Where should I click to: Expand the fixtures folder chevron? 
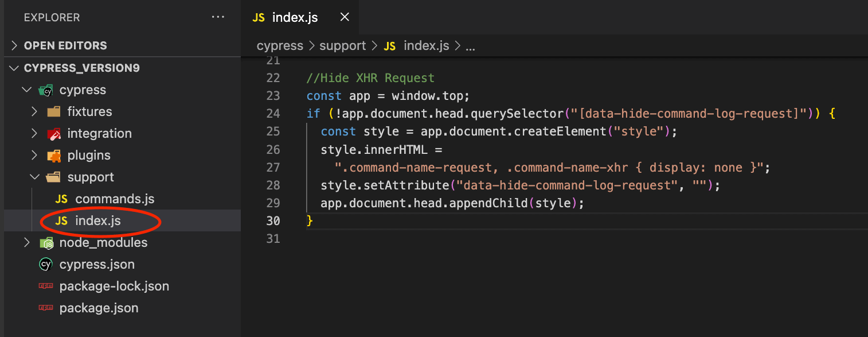[x=34, y=112]
